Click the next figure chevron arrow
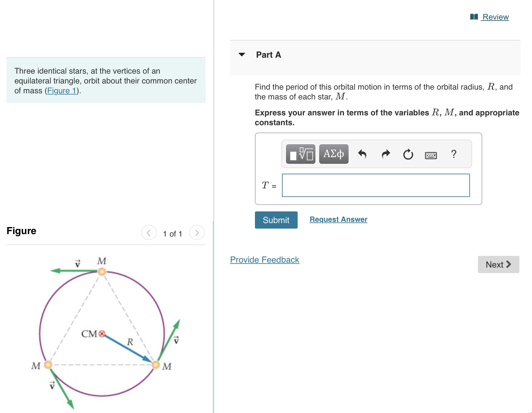This screenshot has height=413, width=532. (x=197, y=233)
